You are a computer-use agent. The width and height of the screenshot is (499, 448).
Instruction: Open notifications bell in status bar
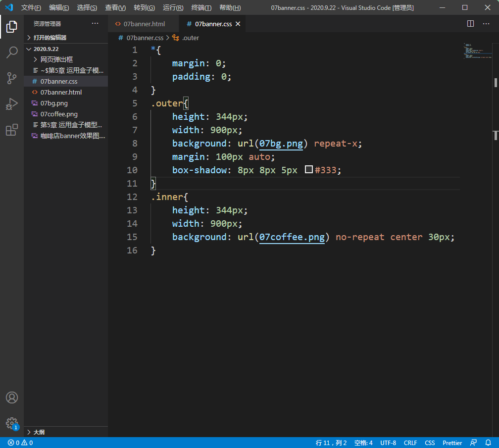pos(488,443)
